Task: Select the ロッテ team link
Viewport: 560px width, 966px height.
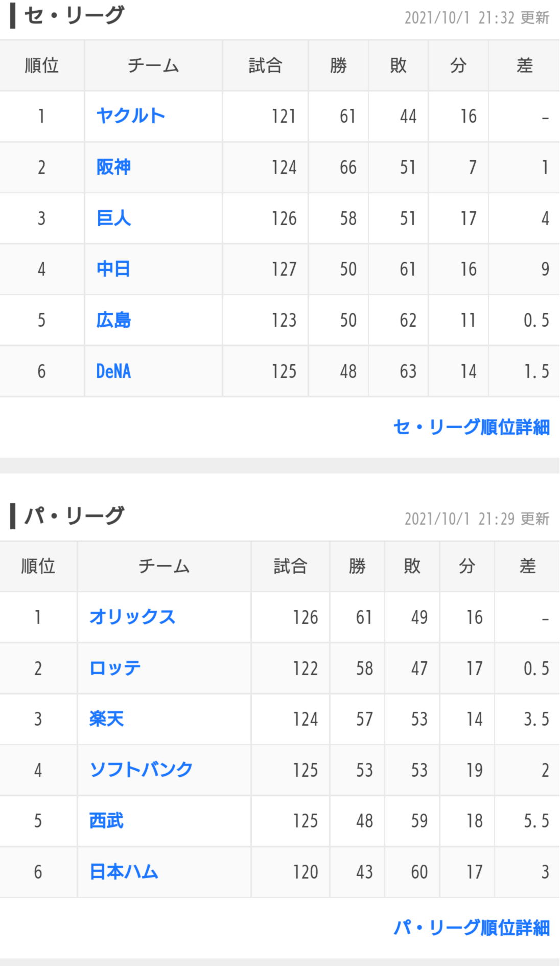Action: [115, 668]
